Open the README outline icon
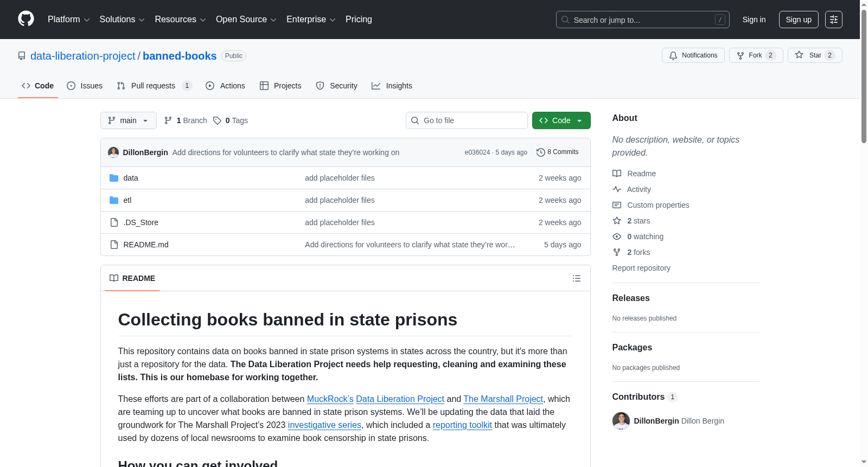This screenshot has height=467, width=868. pyautogui.click(x=577, y=278)
